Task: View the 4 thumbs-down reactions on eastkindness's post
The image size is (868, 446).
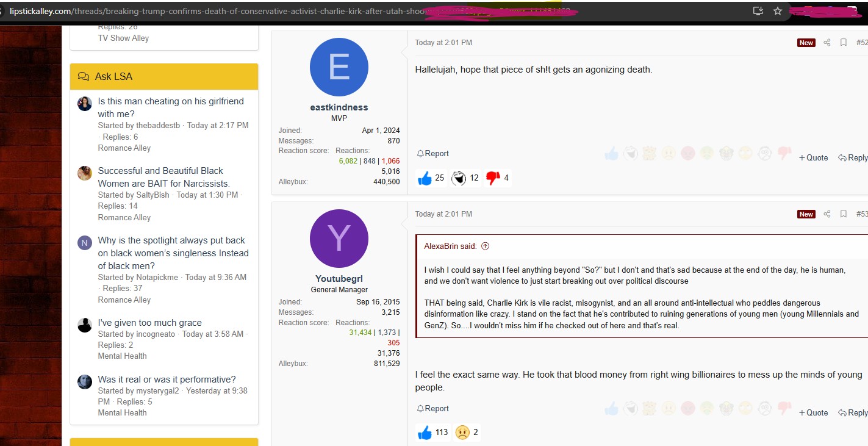Action: pyautogui.click(x=497, y=178)
